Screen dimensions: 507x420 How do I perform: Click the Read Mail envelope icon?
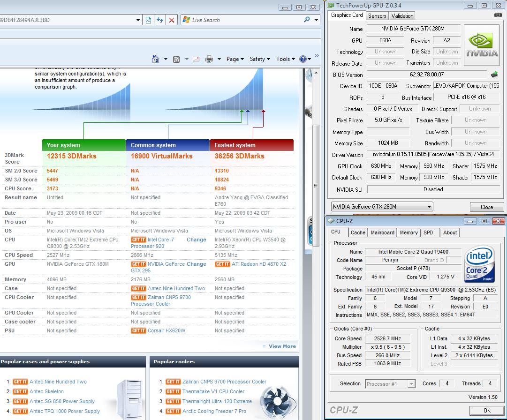tap(196, 59)
